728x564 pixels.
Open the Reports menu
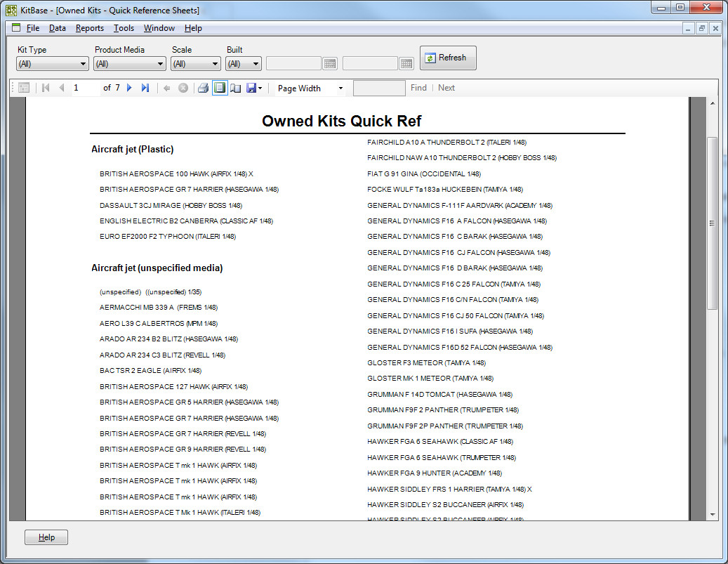[x=90, y=28]
